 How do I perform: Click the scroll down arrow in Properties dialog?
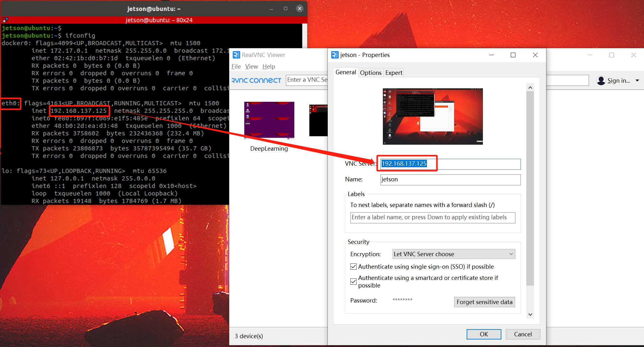530,314
